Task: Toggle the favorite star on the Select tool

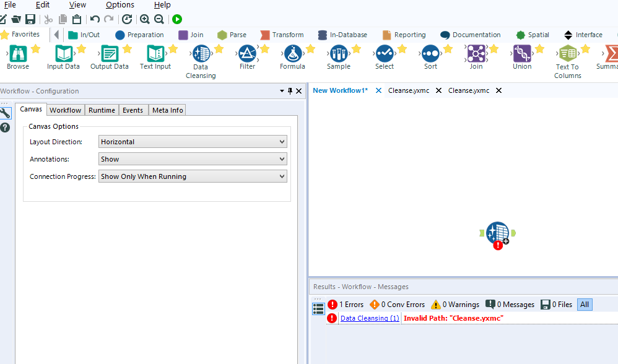Action: click(401, 47)
